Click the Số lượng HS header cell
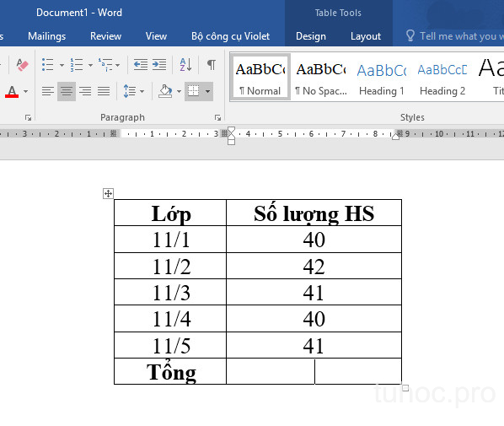The width and height of the screenshot is (504, 426). (x=314, y=213)
